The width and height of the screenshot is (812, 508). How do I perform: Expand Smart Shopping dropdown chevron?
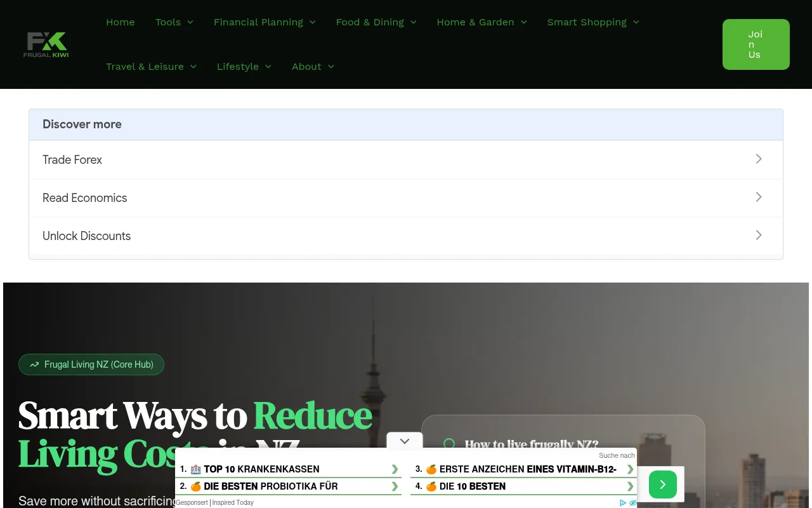636,22
